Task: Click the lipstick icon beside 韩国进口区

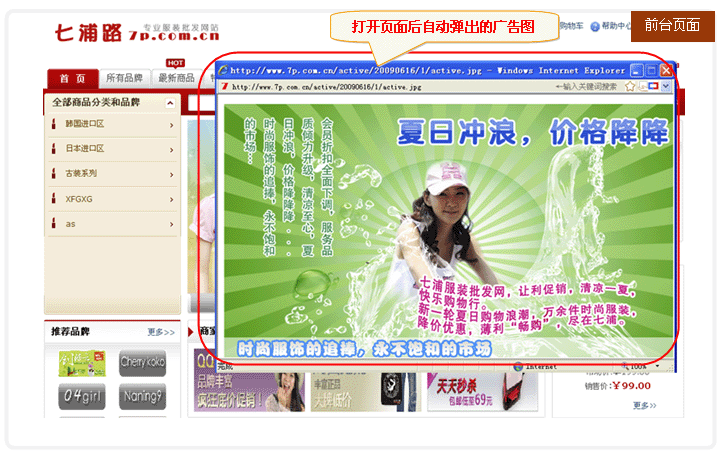Action: [x=54, y=123]
